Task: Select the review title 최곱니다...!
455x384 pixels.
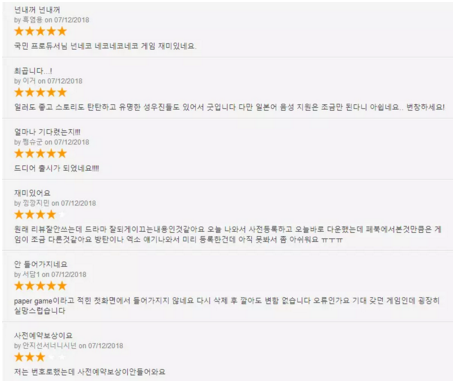Action: tap(33, 71)
